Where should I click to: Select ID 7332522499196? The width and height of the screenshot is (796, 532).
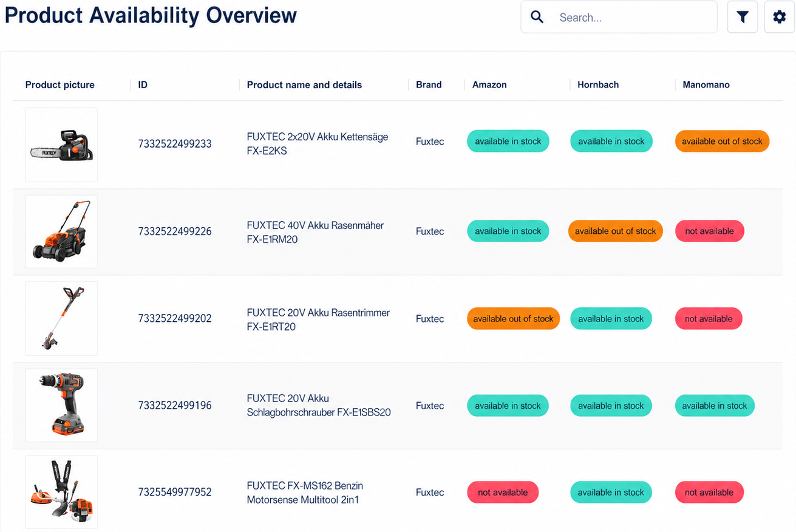pos(175,405)
